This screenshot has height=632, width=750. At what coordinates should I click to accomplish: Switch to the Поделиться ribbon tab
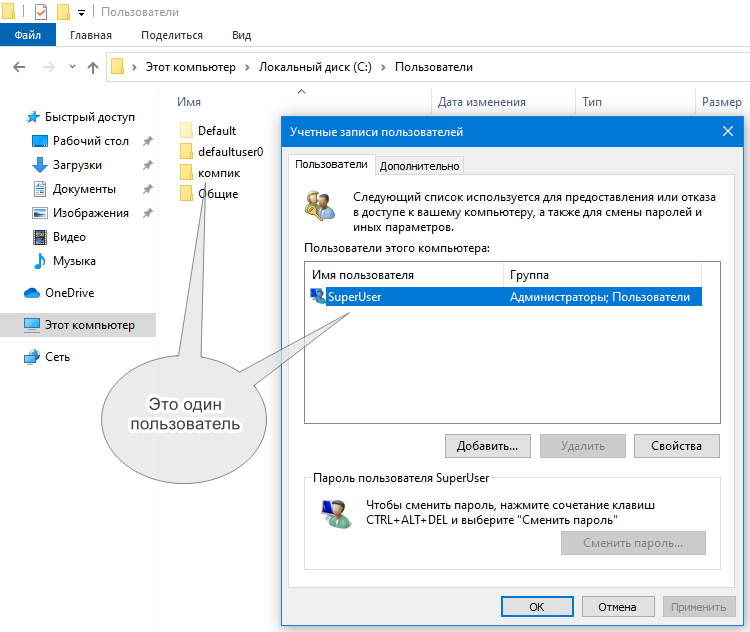point(172,35)
